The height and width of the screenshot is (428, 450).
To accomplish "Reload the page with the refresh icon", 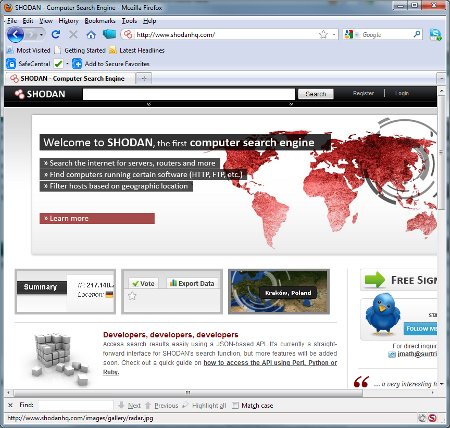I will pos(56,34).
